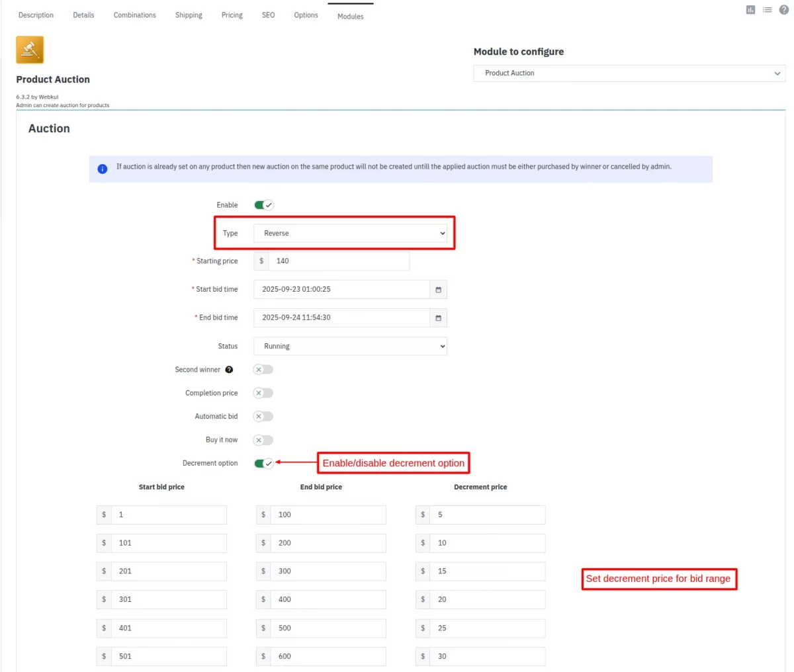The image size is (794, 672).
Task: Click the End bid price column header
Action: pos(321,487)
